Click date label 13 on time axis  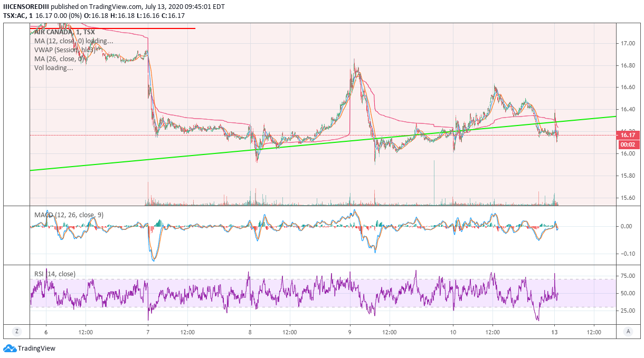click(555, 332)
